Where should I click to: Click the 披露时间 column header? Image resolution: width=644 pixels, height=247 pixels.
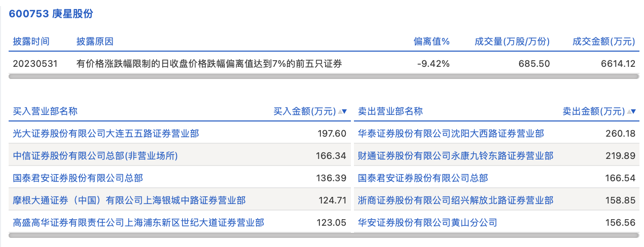click(31, 42)
